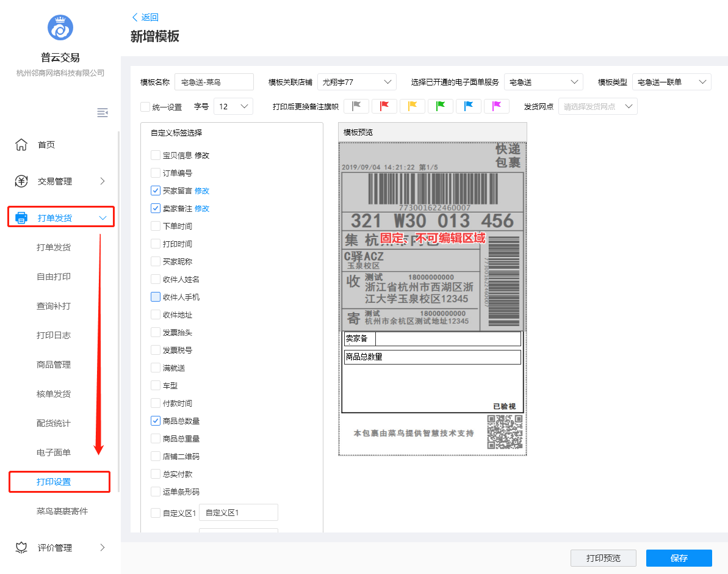Image resolution: width=728 pixels, height=574 pixels.
Task: Check the 订单编号 checkbox
Action: (x=156, y=172)
